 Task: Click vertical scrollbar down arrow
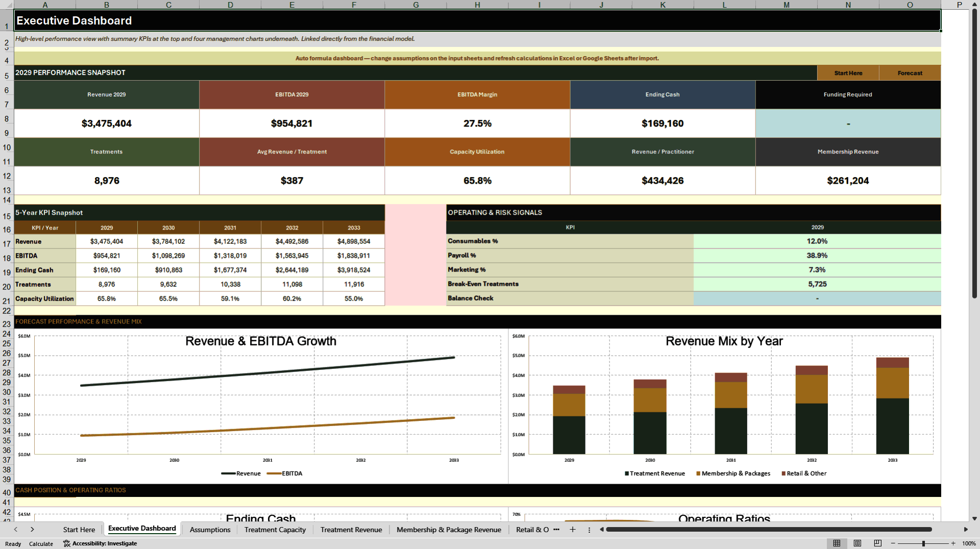click(x=974, y=518)
